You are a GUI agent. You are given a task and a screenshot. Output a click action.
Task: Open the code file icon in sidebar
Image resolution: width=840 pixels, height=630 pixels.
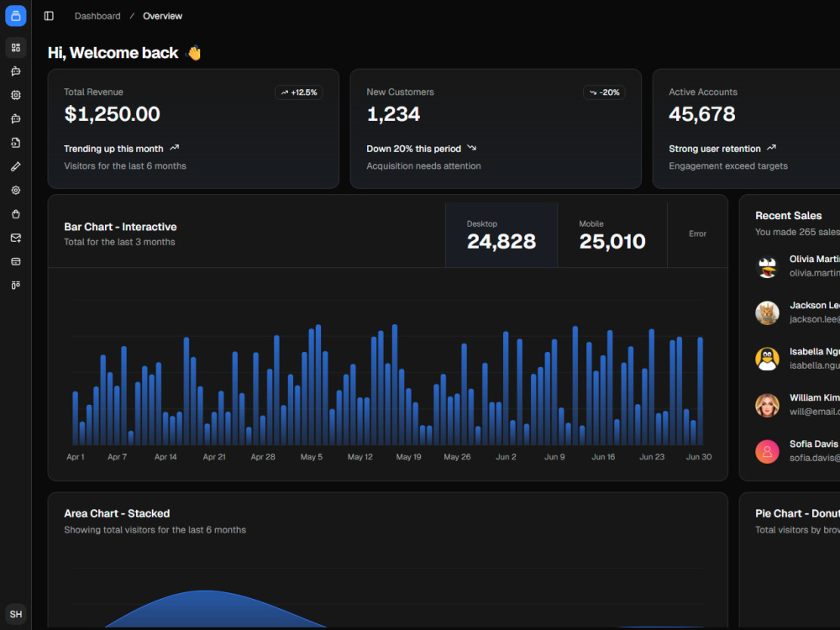15,143
